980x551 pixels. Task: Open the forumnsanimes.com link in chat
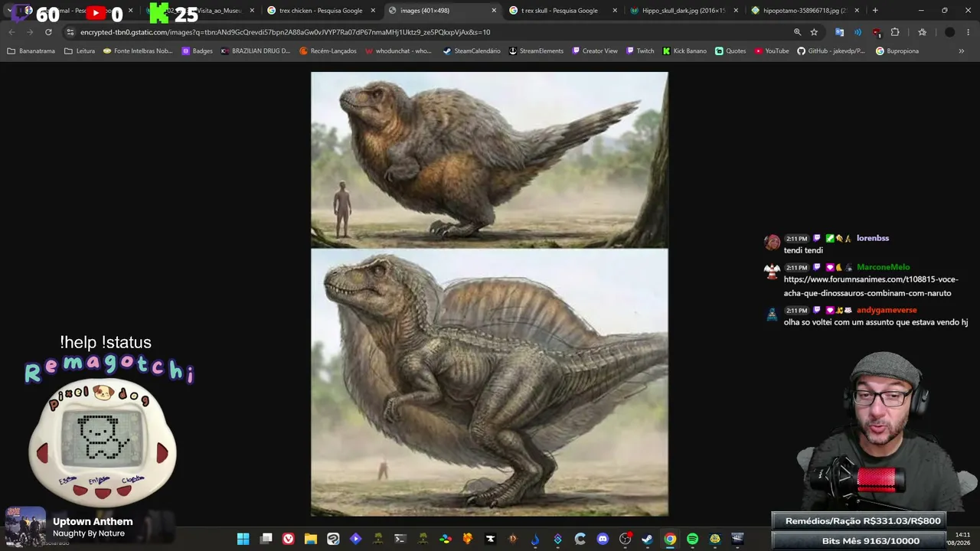point(871,286)
